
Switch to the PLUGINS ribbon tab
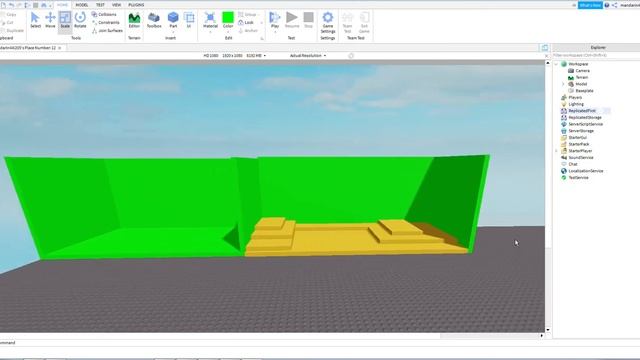(136, 5)
